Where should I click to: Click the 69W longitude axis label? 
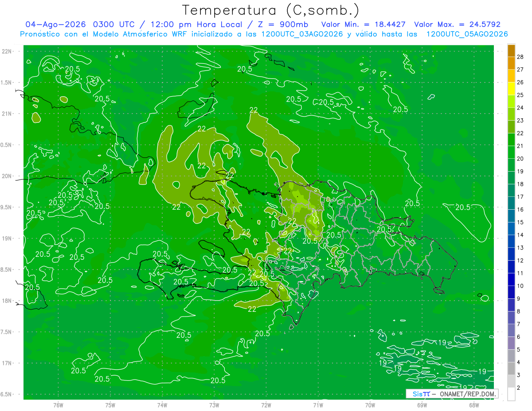(422, 405)
